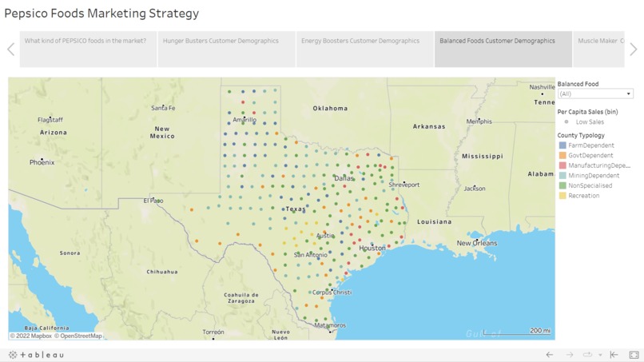Click the Shreveport city label

point(404,185)
